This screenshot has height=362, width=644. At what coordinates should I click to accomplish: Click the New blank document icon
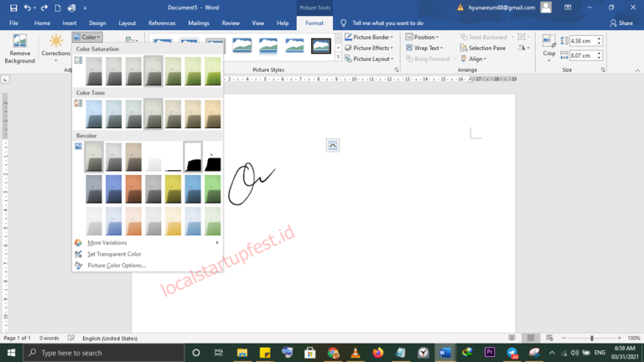(x=58, y=8)
